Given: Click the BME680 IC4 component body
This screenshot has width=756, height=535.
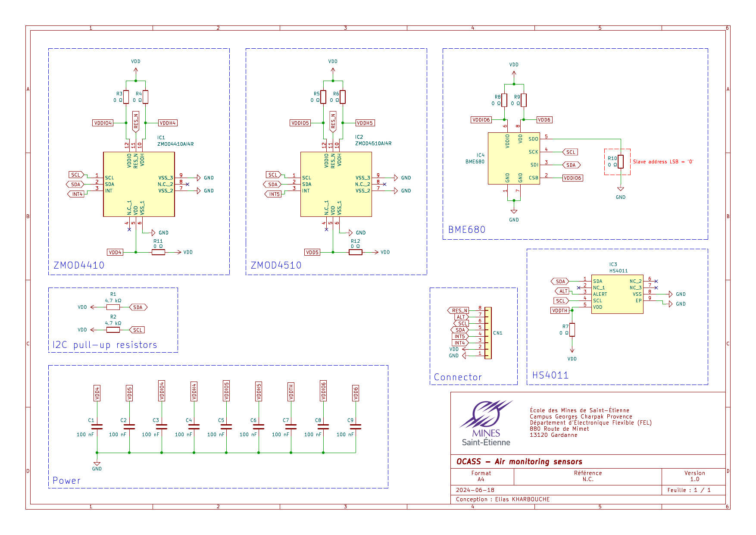Looking at the screenshot, I should tap(514, 158).
